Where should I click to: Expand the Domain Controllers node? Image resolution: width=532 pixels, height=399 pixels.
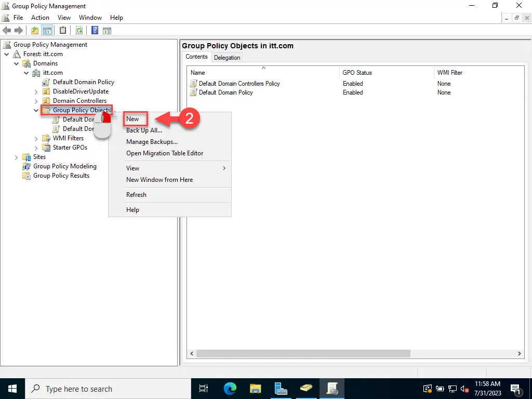(36, 101)
